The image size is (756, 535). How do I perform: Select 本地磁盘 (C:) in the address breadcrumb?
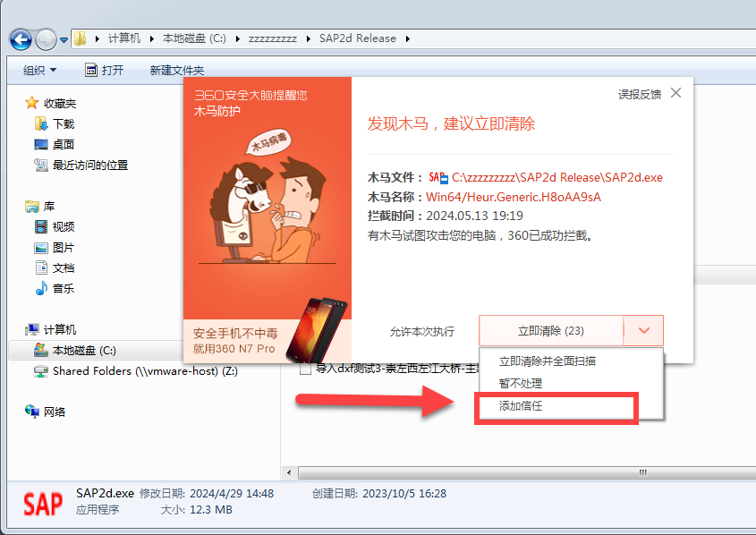click(194, 38)
